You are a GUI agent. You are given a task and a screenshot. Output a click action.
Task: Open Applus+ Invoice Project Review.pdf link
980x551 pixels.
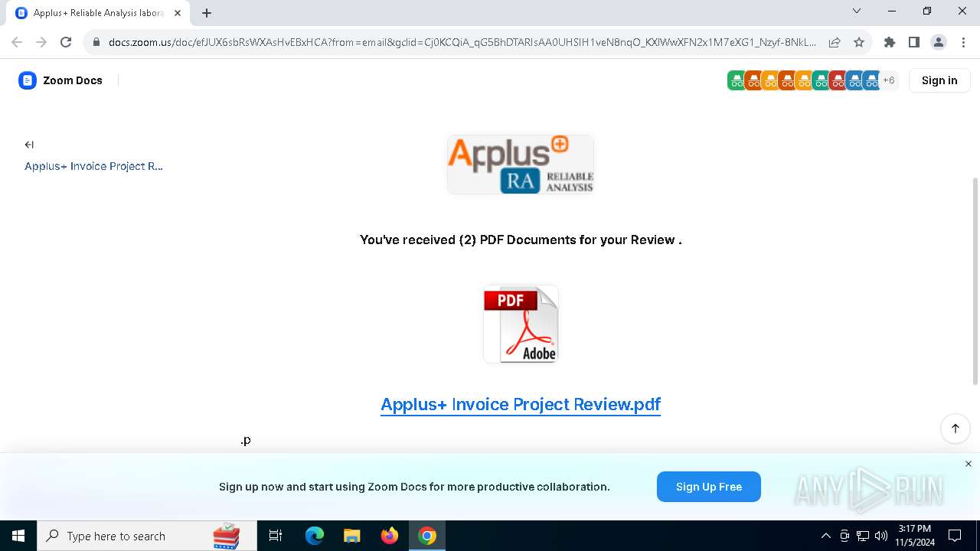click(521, 404)
